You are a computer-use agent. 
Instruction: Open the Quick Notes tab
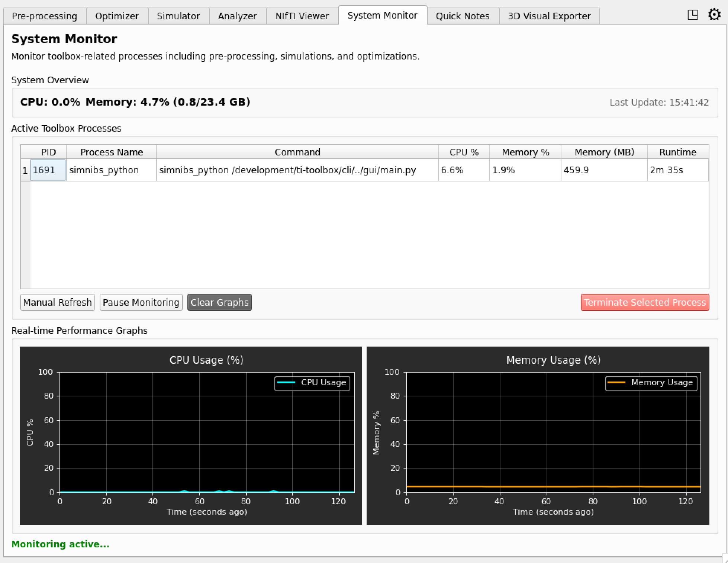463,16
